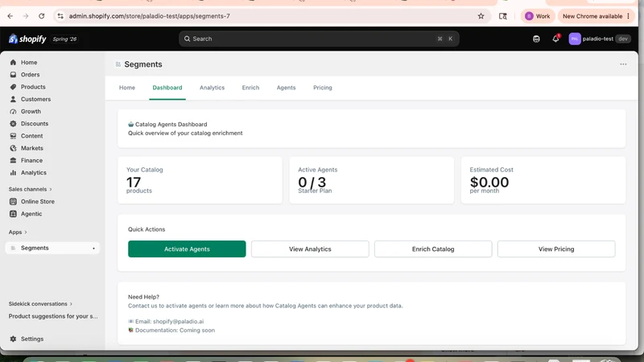Click Catalog Agents Dashboard heading
The height and width of the screenshot is (362, 644).
pos(171,125)
